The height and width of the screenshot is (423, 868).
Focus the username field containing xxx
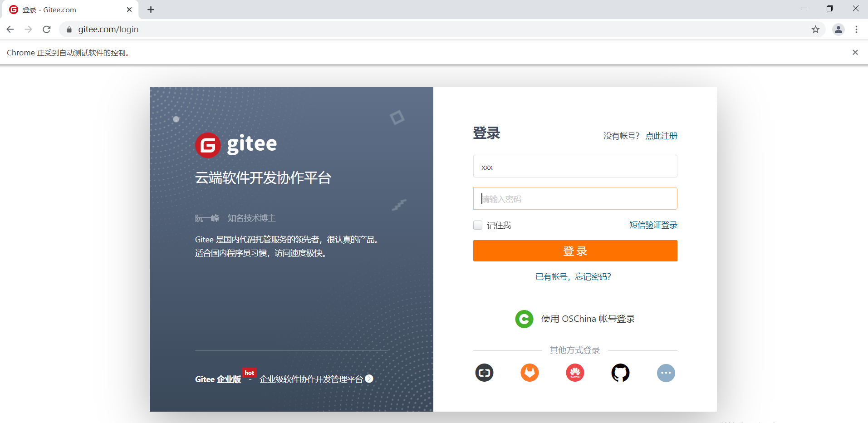click(x=575, y=166)
